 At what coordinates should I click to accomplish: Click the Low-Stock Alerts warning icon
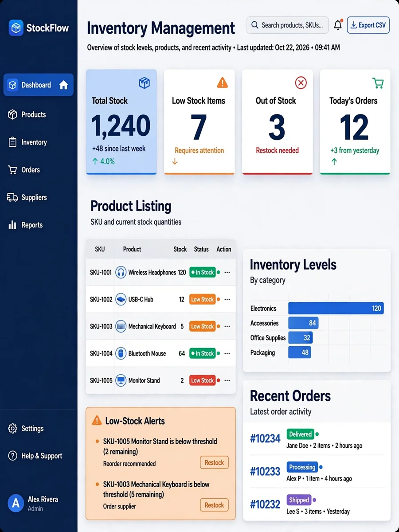(x=96, y=421)
